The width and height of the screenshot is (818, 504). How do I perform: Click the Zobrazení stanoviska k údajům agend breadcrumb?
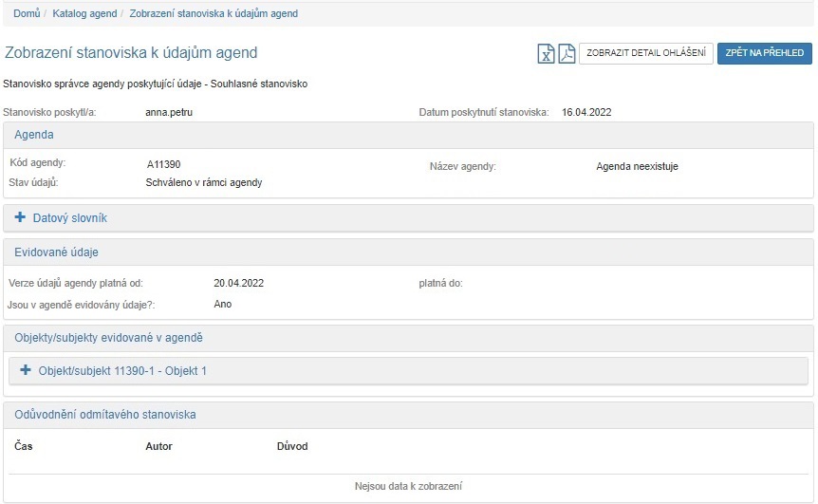point(213,13)
